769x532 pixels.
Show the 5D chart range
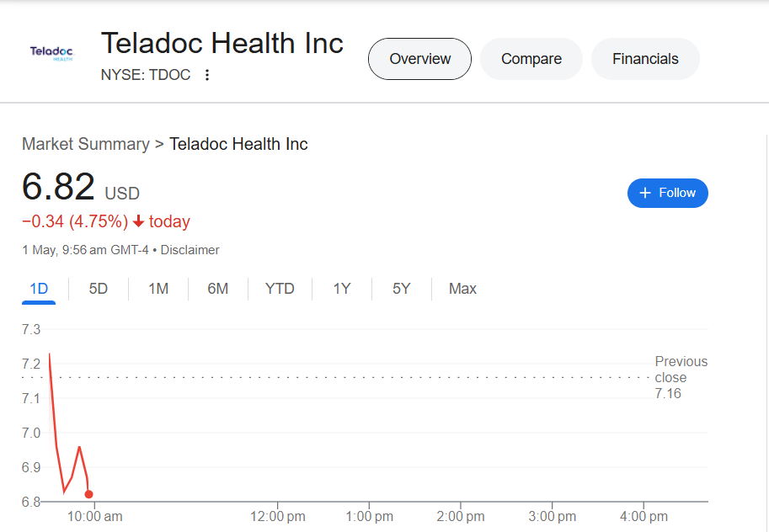point(98,289)
